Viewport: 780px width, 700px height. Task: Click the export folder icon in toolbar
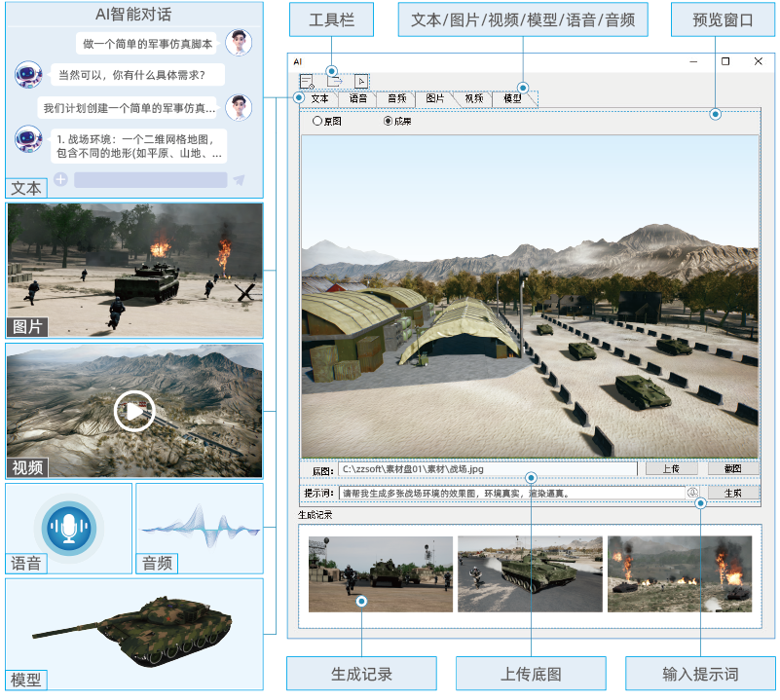pyautogui.click(x=334, y=82)
